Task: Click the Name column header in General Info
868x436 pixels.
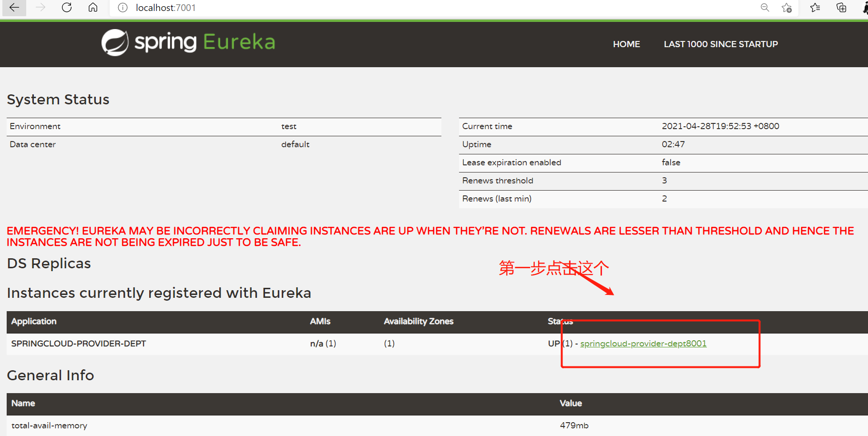Action: coord(23,404)
